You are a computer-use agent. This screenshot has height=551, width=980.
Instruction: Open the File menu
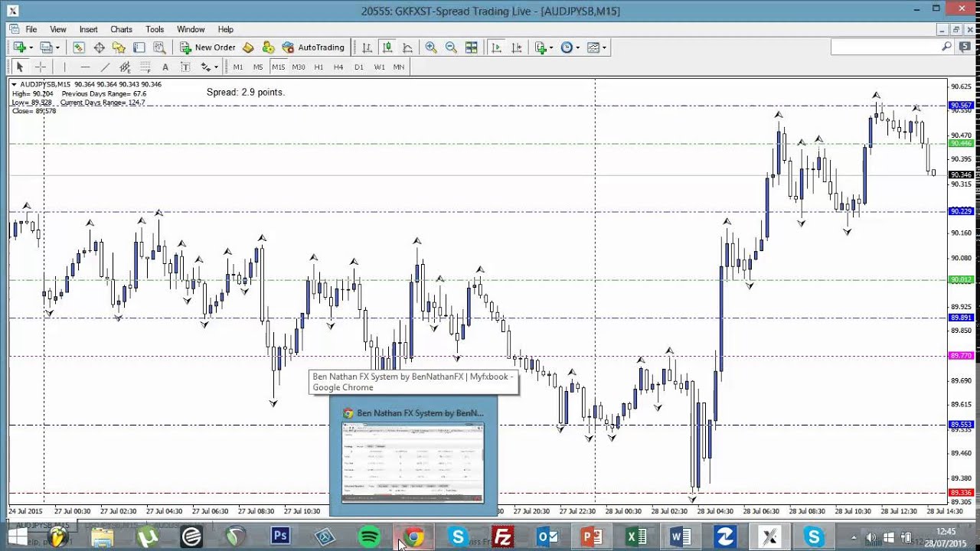point(31,29)
